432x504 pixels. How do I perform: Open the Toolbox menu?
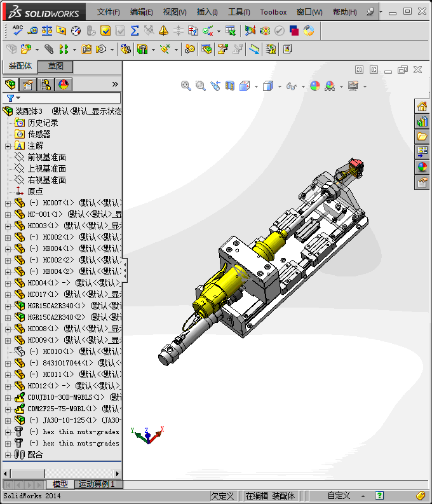click(x=273, y=12)
